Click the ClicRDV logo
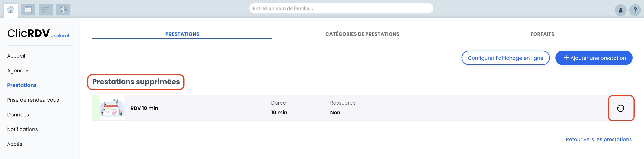Viewport: 644px width, 159px height. 38,33
